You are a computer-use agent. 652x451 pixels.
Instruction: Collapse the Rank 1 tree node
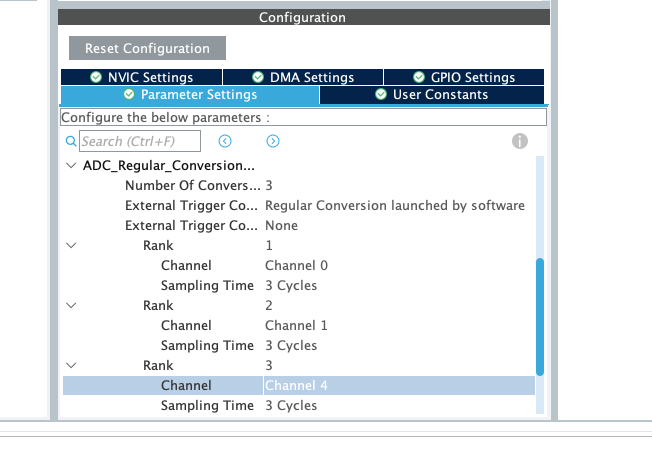click(70, 246)
